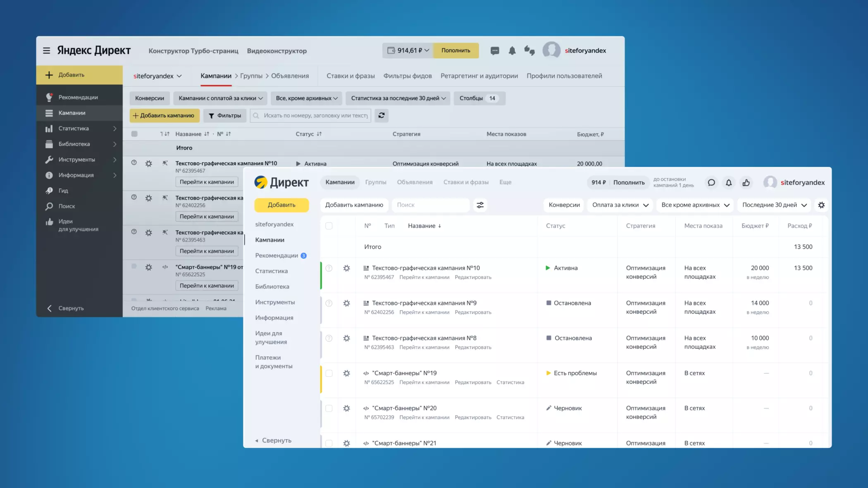
Task: Click gear icon for campaign №9 in new window
Action: click(347, 303)
